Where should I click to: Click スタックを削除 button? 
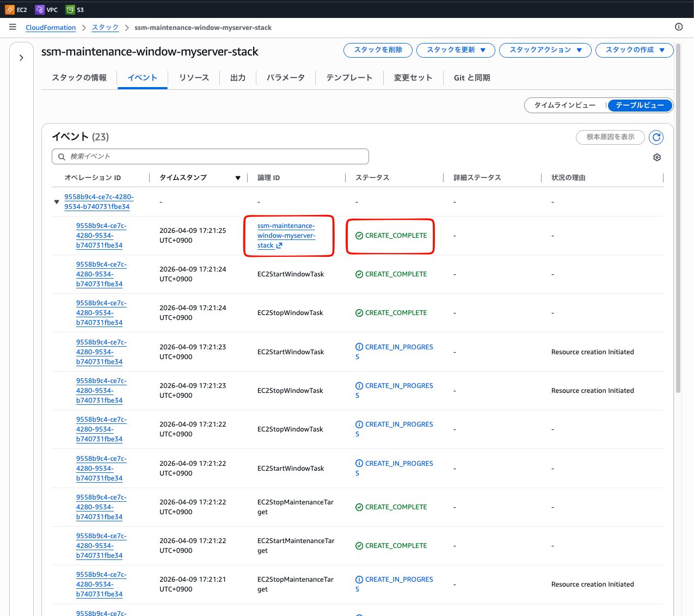pyautogui.click(x=378, y=50)
